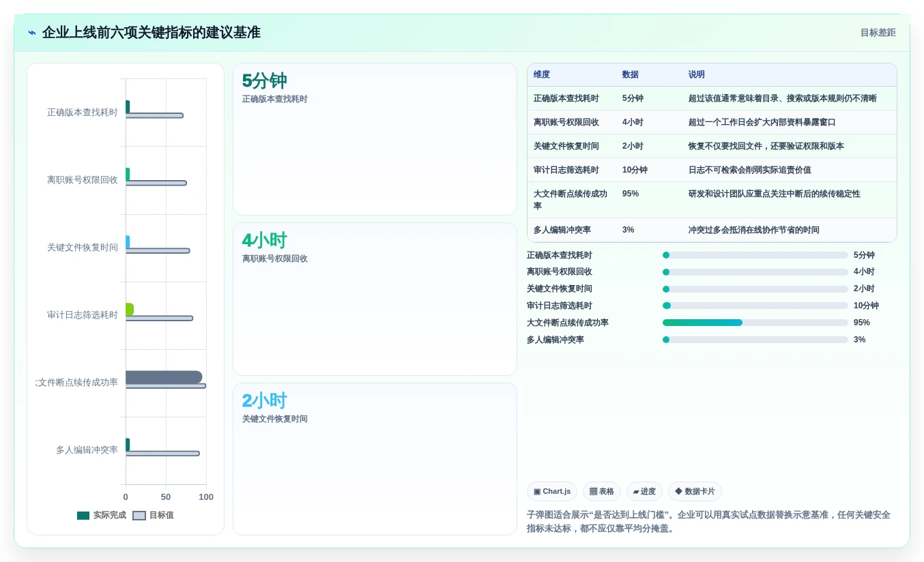
Task: Select the Chart.js tag chip
Action: [552, 492]
